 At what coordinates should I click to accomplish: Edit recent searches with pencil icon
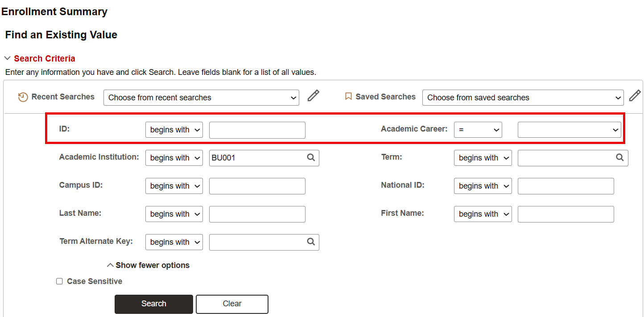[x=314, y=95]
